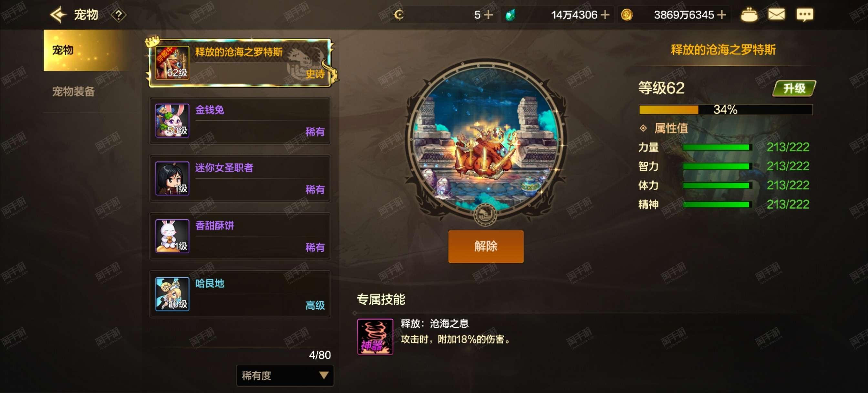Add more gold with the plus button
The width and height of the screenshot is (868, 393).
(x=722, y=15)
